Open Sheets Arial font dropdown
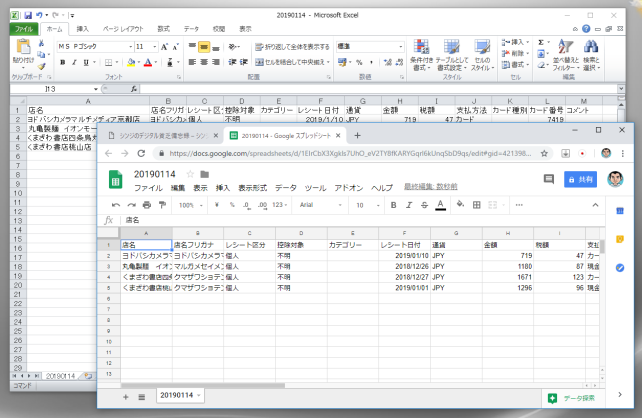Viewport: 642px width, 418px height. tap(320, 205)
